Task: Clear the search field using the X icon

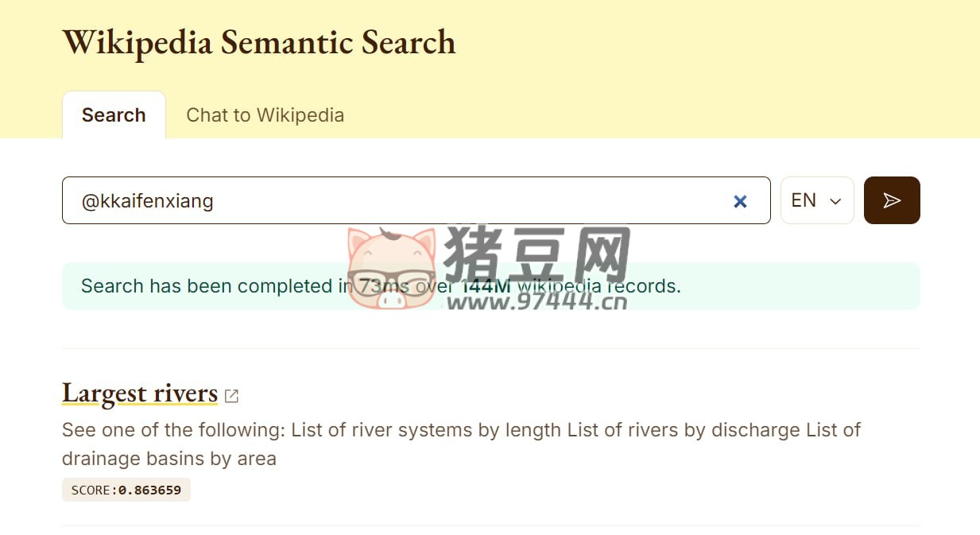Action: click(x=740, y=201)
